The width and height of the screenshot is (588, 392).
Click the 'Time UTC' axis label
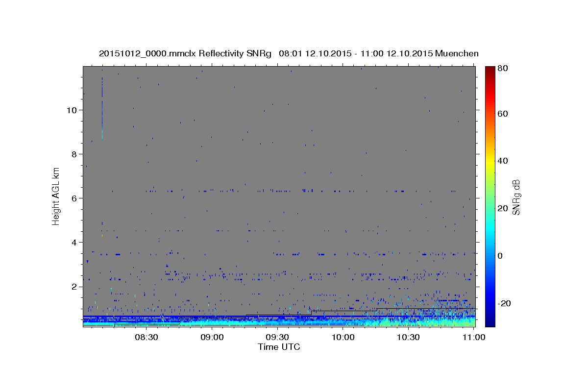pyautogui.click(x=279, y=347)
